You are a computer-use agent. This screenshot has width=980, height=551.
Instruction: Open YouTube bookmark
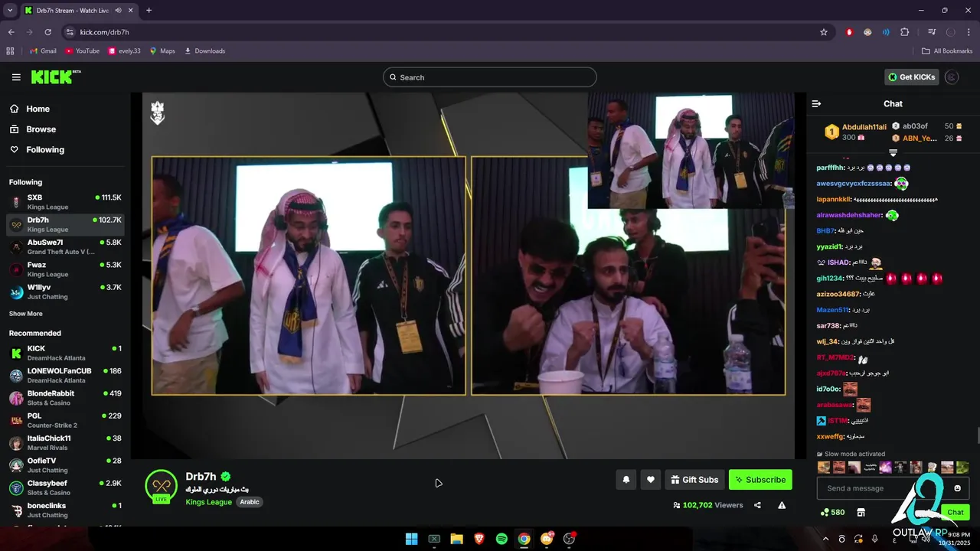coord(82,51)
